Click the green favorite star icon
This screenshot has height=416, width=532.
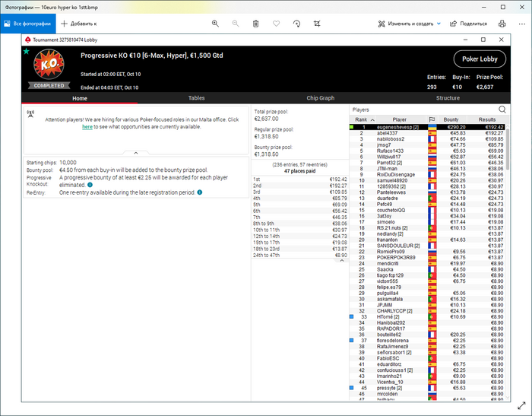26,51
